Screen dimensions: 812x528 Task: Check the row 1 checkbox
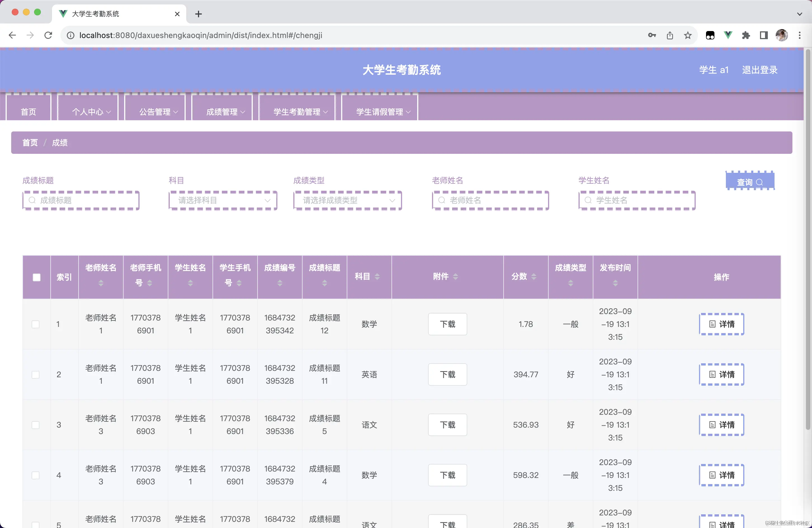(36, 324)
